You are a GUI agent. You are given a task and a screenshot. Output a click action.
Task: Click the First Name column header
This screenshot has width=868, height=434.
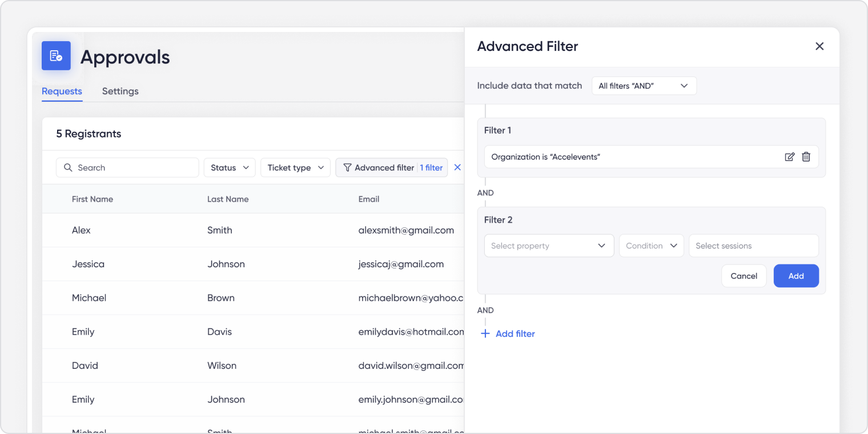[93, 199]
